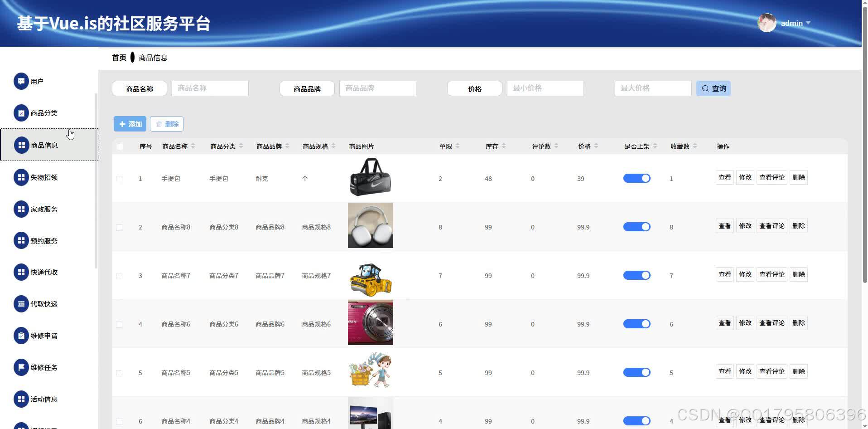Sort by 收藏数 column arrows
This screenshot has width=868, height=429.
tap(695, 146)
